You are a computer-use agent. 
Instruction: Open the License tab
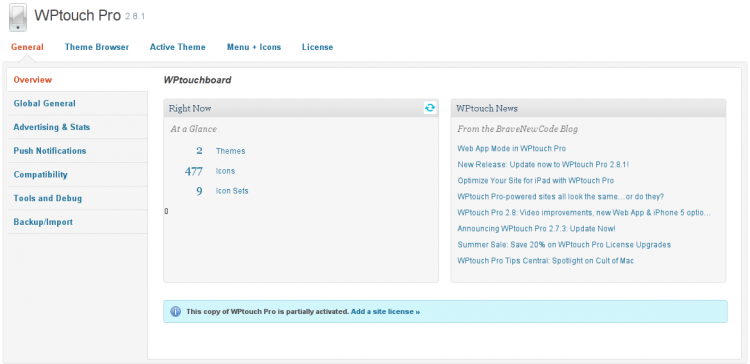318,47
